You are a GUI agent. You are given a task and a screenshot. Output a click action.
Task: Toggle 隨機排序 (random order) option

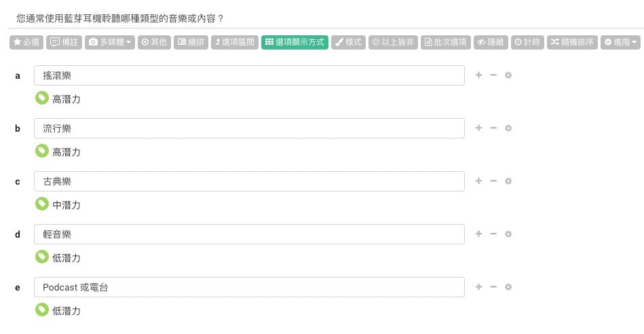click(x=571, y=42)
